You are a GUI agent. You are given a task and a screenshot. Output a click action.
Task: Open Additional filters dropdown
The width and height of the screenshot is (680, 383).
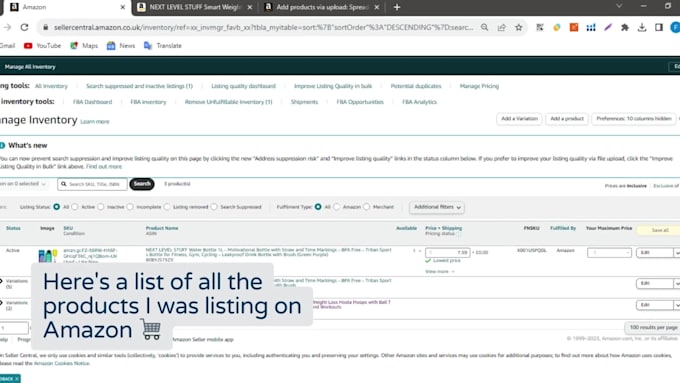437,207
